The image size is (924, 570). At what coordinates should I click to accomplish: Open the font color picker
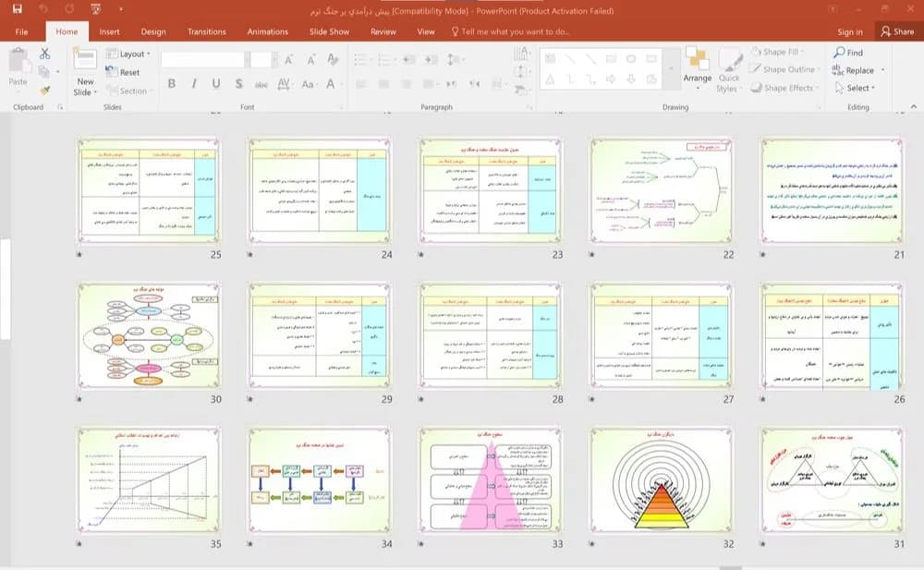pos(331,84)
